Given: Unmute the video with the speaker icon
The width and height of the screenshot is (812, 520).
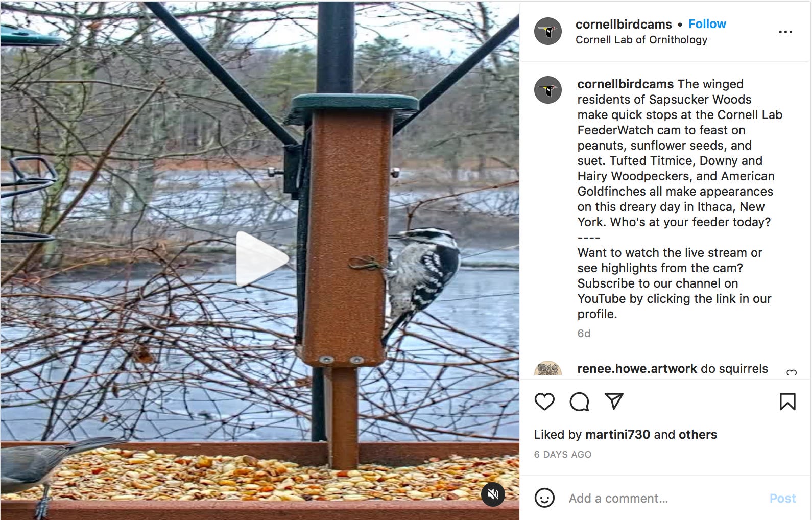Looking at the screenshot, I should point(493,494).
